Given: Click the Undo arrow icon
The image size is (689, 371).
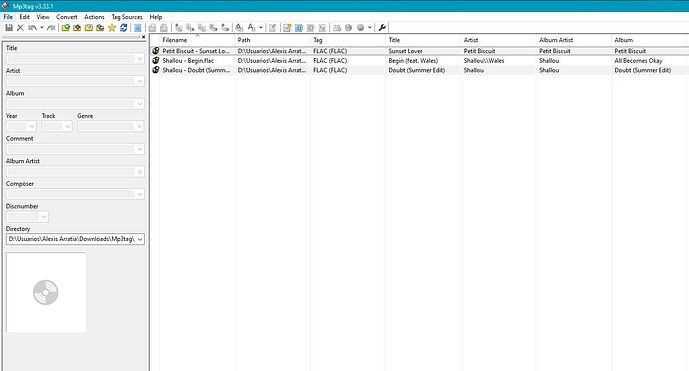Looking at the screenshot, I should (x=33, y=28).
